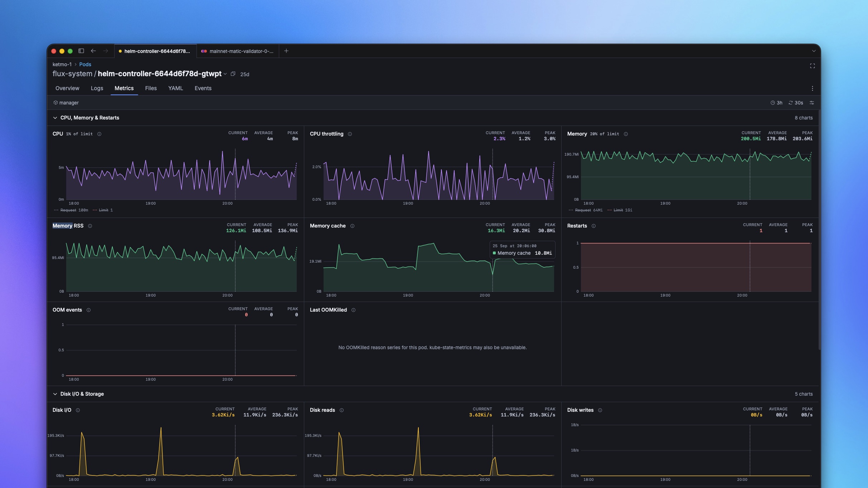The width and height of the screenshot is (868, 488).
Task: Open a new tab with plus icon
Action: (286, 51)
